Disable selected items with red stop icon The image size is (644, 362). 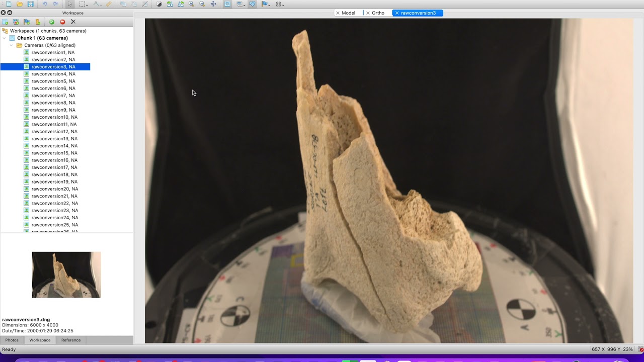tap(62, 22)
